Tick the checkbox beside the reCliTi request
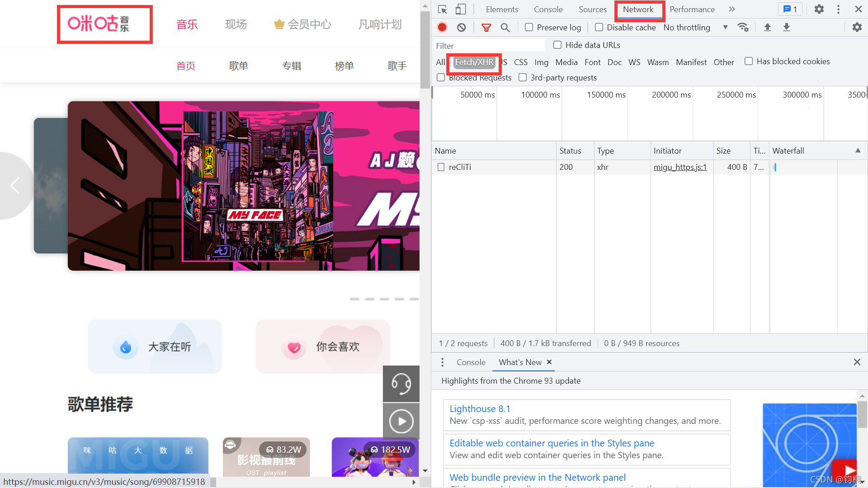868x488 pixels. point(441,167)
